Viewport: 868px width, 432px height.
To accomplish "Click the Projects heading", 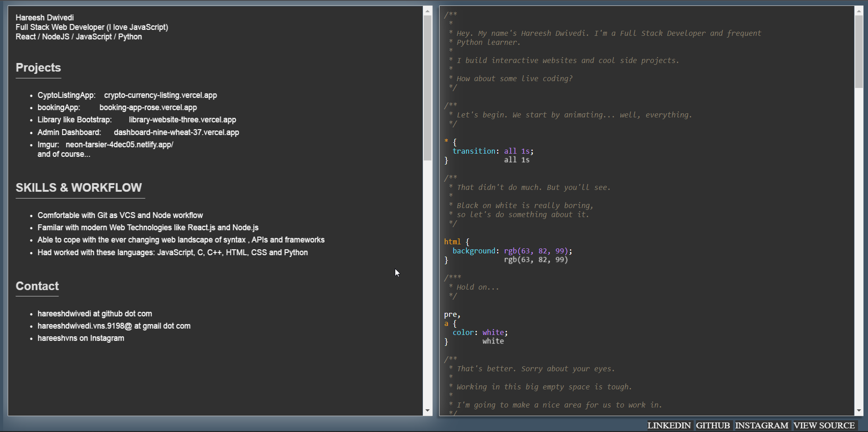I will point(38,68).
